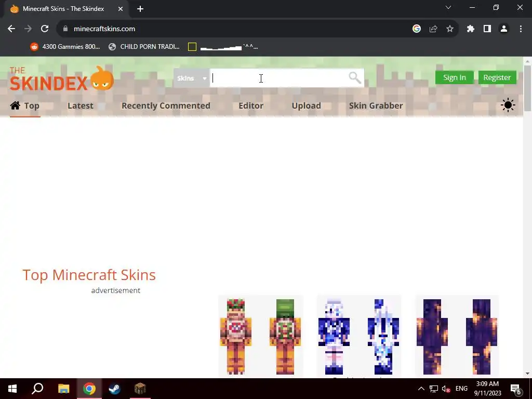The width and height of the screenshot is (532, 399).
Task: Click the scrollbar up arrow
Action: [x=527, y=61]
